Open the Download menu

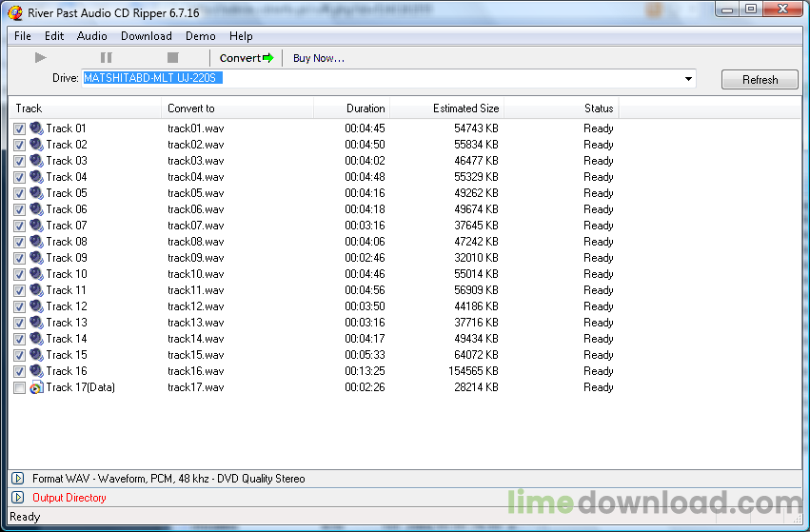click(x=147, y=36)
